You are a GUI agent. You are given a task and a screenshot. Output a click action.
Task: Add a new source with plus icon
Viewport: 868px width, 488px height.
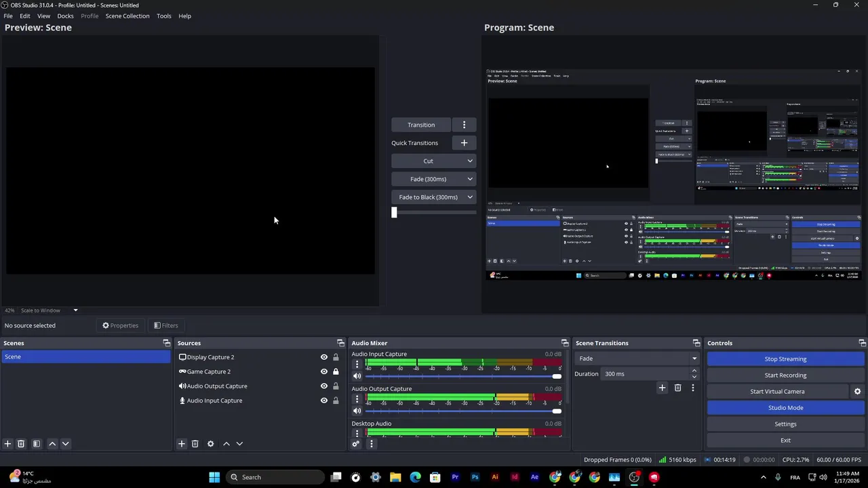tap(182, 444)
